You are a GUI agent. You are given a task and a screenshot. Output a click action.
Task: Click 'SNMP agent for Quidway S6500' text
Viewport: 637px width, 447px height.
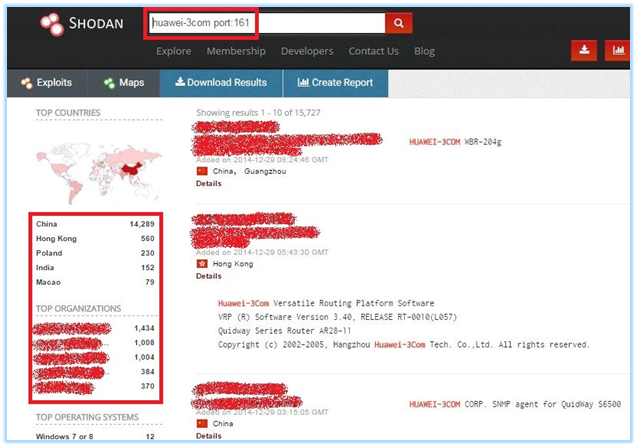[x=557, y=404]
